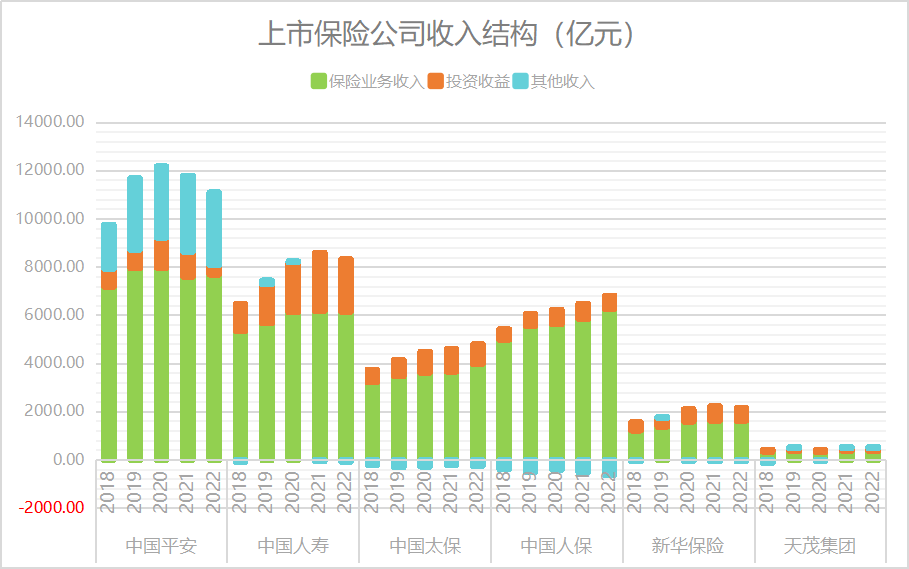
Task: Click the red -2000.00 axis label
Action: pos(52,508)
